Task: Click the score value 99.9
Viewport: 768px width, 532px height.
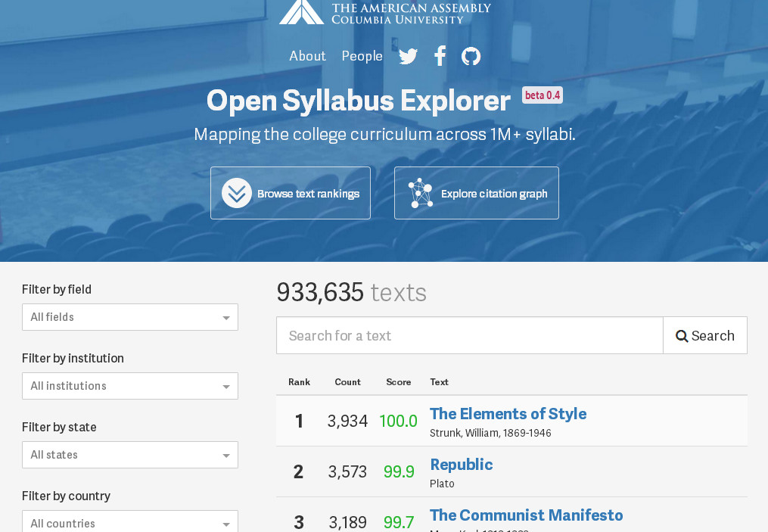Action: 399,471
